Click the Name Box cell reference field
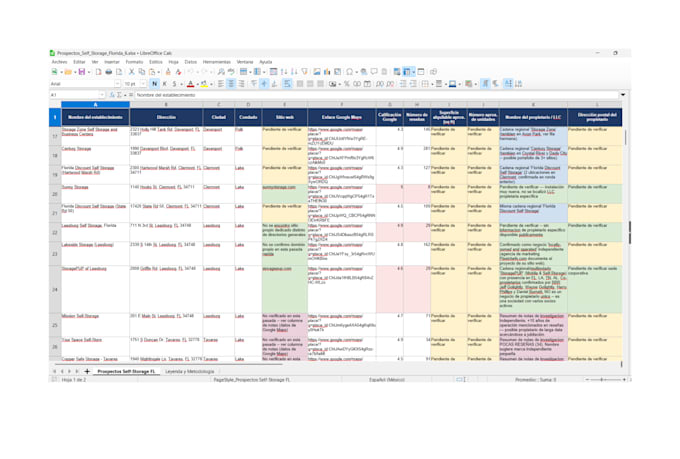 click(74, 95)
